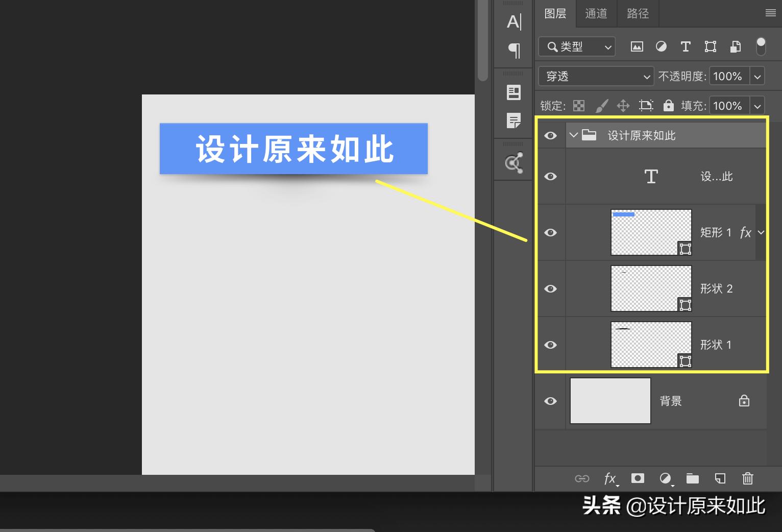Create a new group with folder icon
The height and width of the screenshot is (532, 782).
point(693,478)
